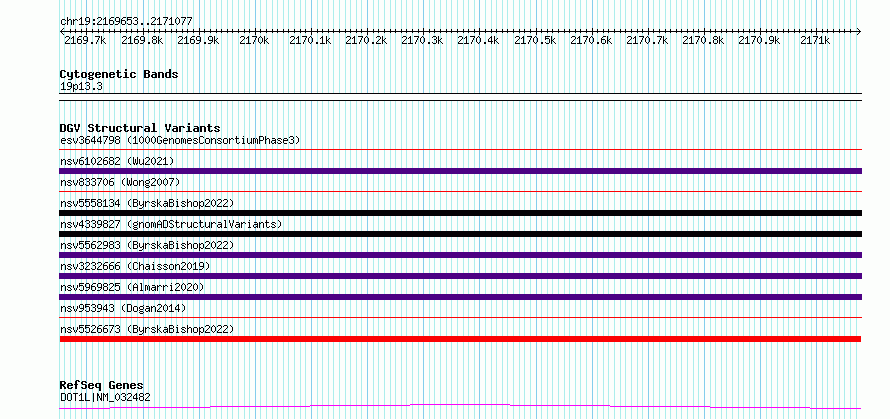Select the 2169.7k ruler tick label
The image size is (890, 419).
(x=85, y=40)
